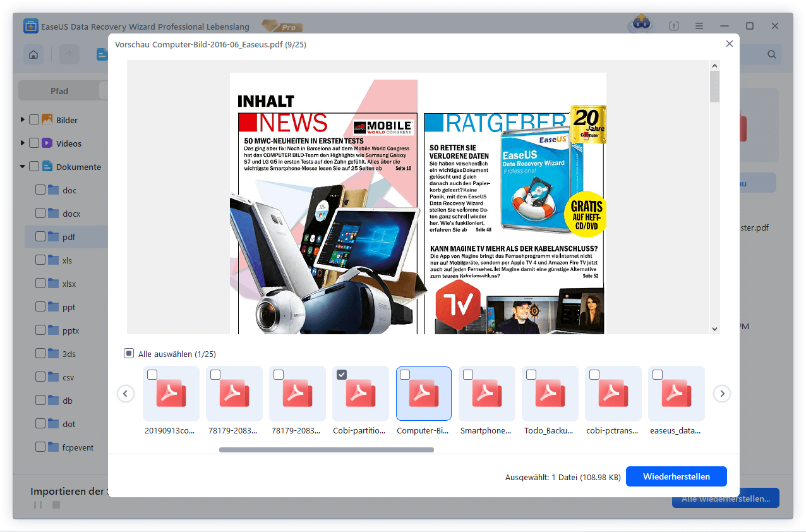Click the Home icon in toolbar
806x532 pixels.
33,54
